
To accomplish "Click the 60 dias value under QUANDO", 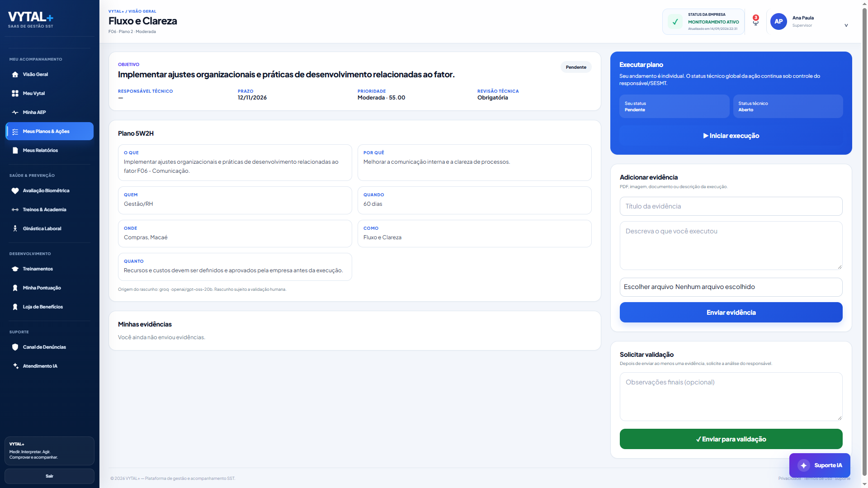I will click(373, 204).
